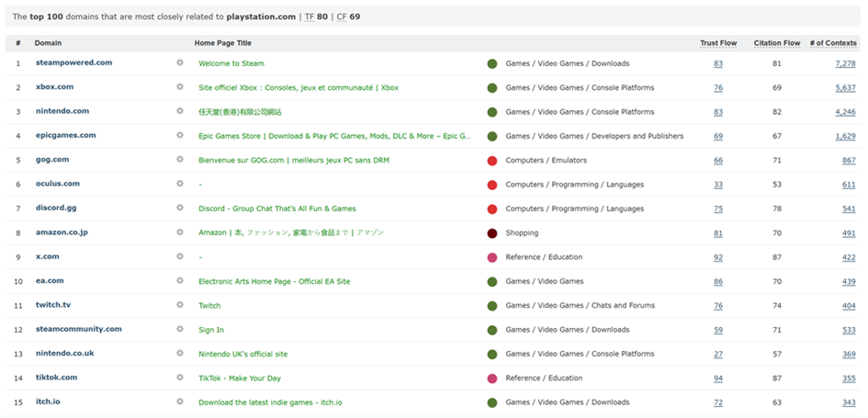Click the gear icon in the twitch.tv row

pos(180,304)
